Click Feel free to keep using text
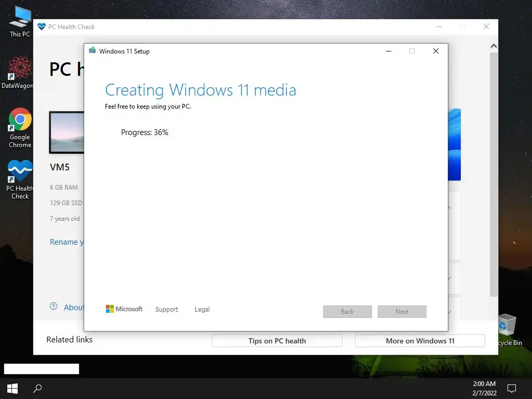The width and height of the screenshot is (532, 399). [148, 107]
